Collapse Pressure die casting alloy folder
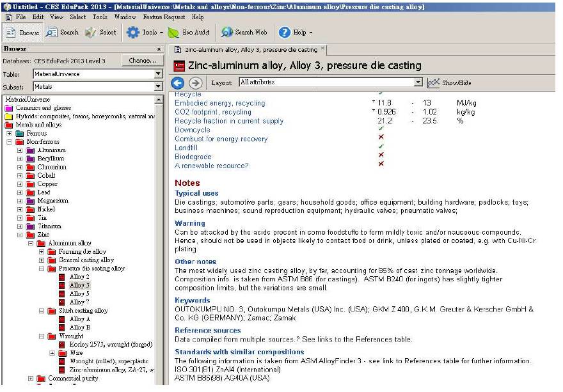Image resolution: width=563 pixels, height=392 pixels. 42,269
